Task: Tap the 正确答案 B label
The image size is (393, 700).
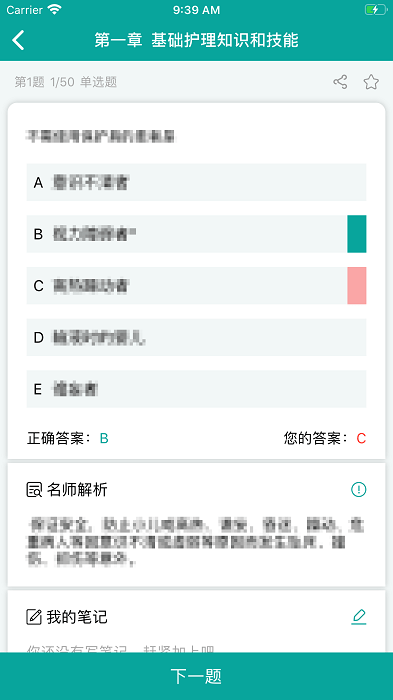Action: point(68,438)
